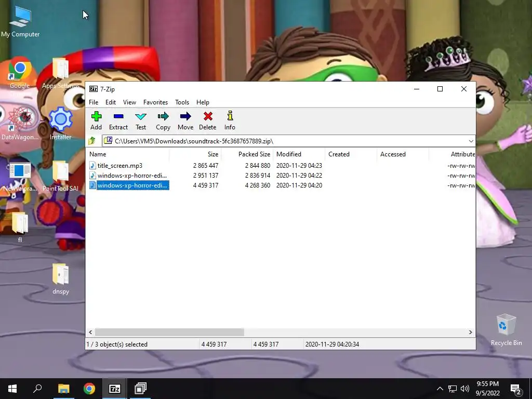Select the Copy toolbar icon
The image size is (532, 399).
(x=163, y=116)
